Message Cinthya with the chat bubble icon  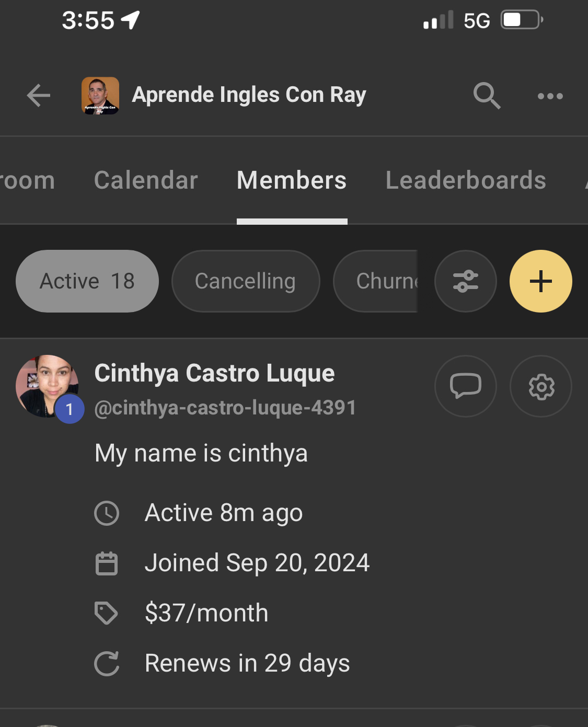tap(465, 386)
